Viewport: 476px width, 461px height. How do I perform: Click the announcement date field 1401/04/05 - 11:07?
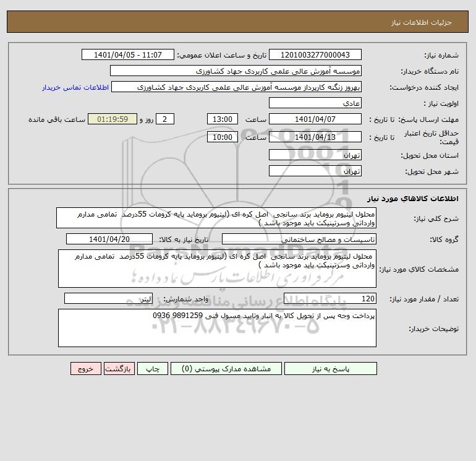click(x=128, y=54)
